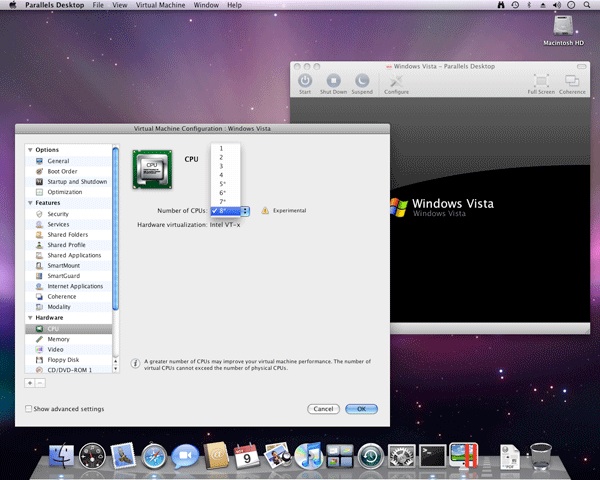The width and height of the screenshot is (600, 480).
Task: Click Parallels Desktop icon in Dock
Action: coord(464,456)
